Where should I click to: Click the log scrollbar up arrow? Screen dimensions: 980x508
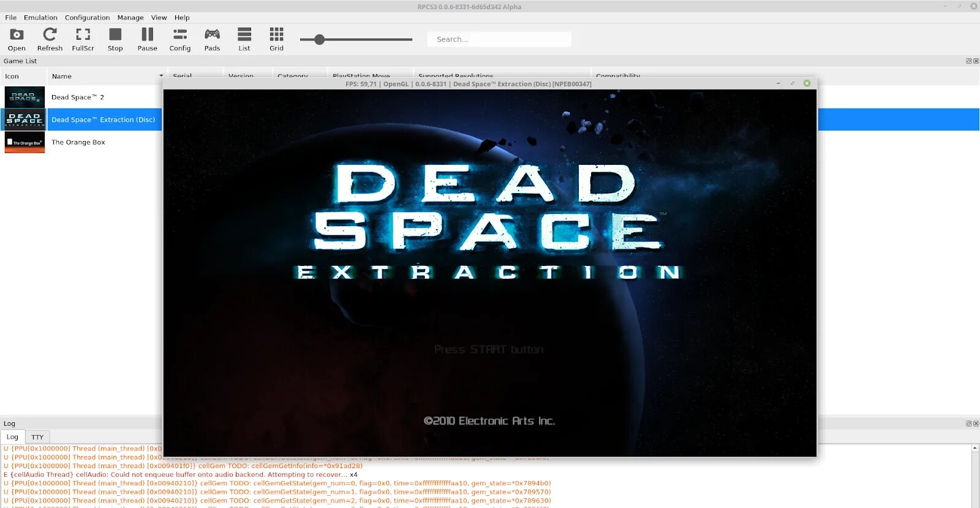pyautogui.click(x=974, y=449)
